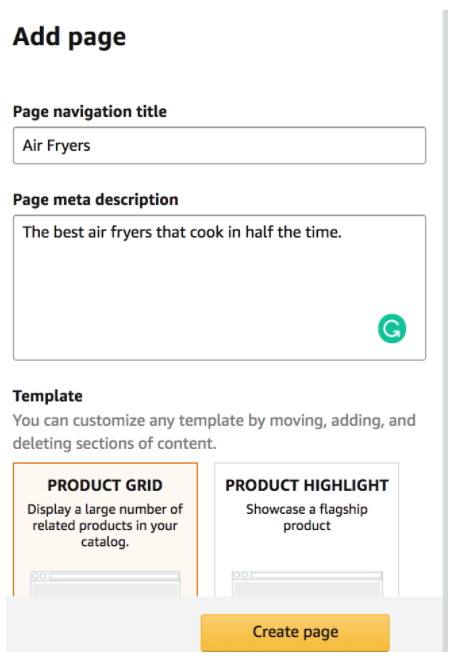
Task: Click the template customization help text
Action: (214, 432)
